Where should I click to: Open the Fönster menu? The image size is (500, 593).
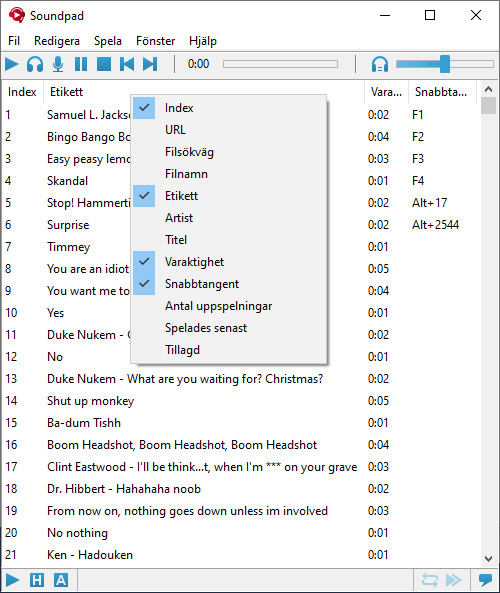coord(155,41)
